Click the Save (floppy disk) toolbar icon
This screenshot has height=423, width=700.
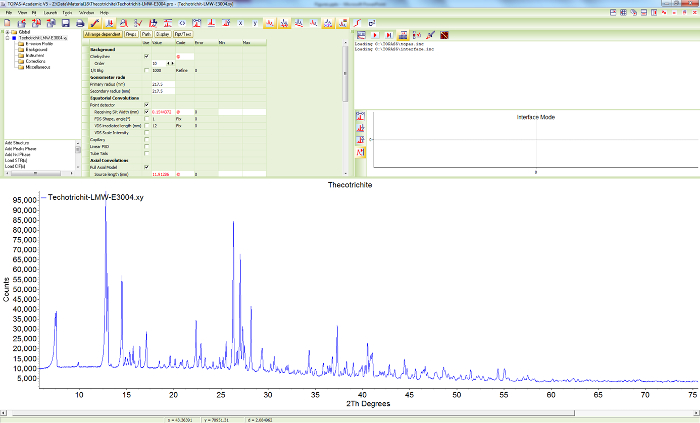coord(65,22)
